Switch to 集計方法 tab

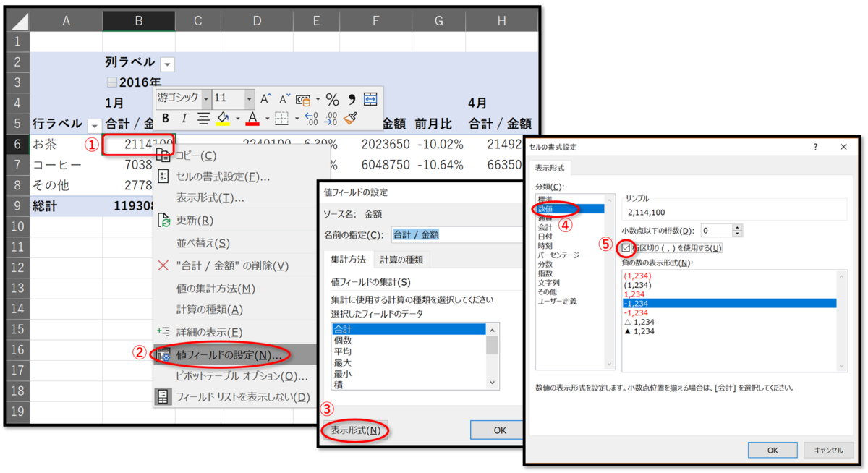pyautogui.click(x=348, y=259)
